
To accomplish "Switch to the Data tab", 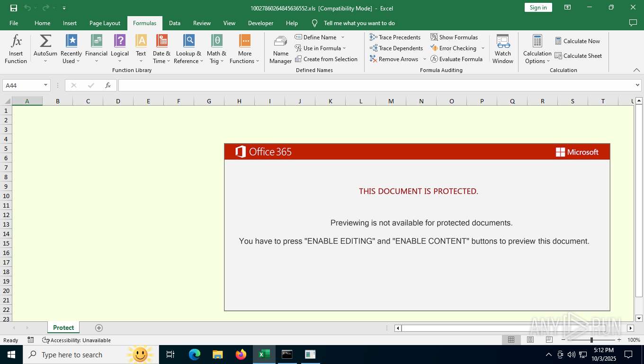I will coord(175,23).
